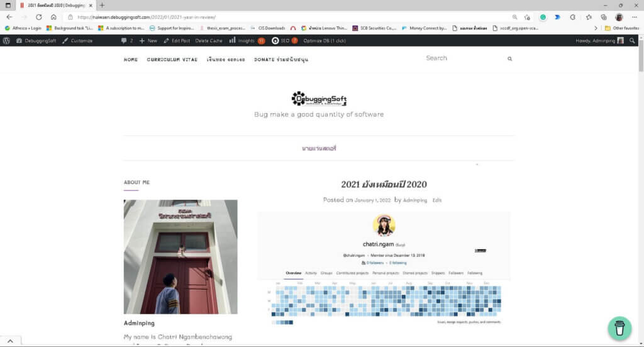Screen dimensions: 644x347
Task: Open the DONATE menu item
Action: tap(281, 60)
